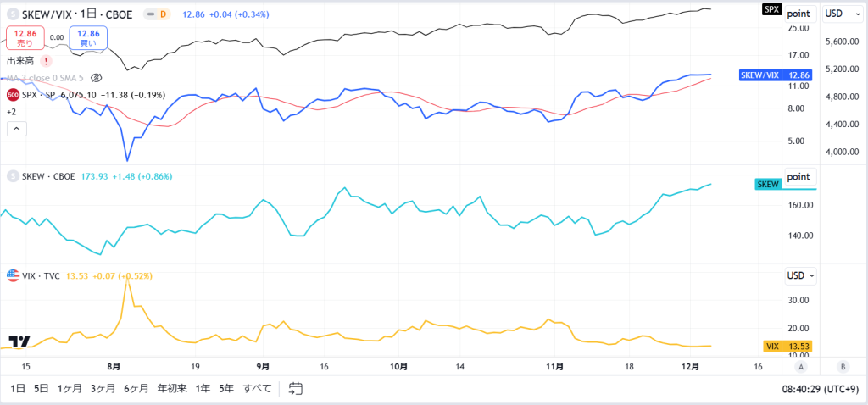Screen dimensions: 868x405
Task: Open the go-to-date calendar icon
Action: [296, 388]
